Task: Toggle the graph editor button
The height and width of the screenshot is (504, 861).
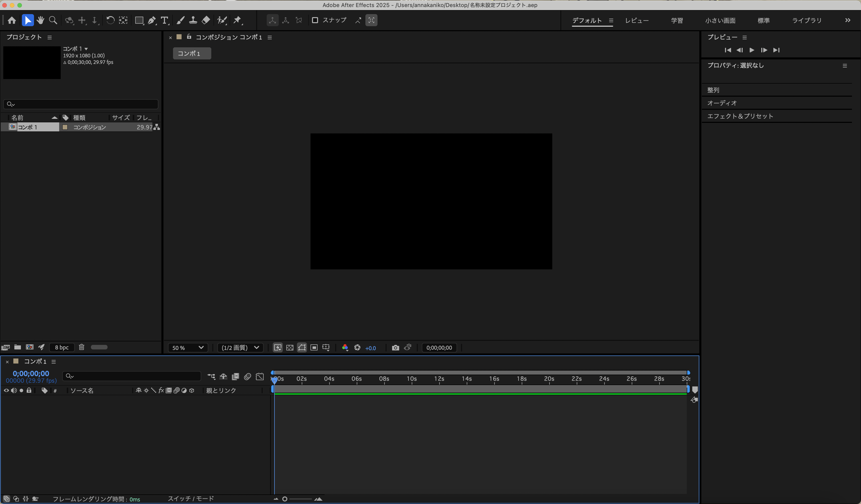Action: pos(260,377)
